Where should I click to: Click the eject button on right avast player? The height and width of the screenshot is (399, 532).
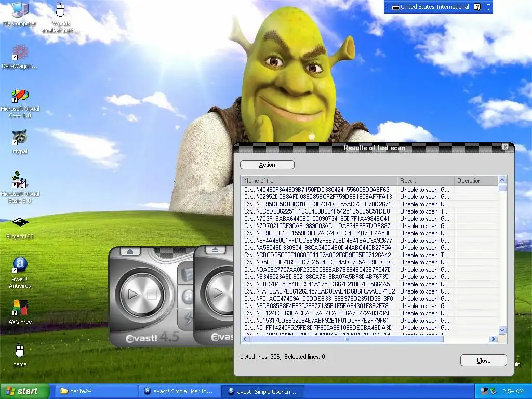215,250
